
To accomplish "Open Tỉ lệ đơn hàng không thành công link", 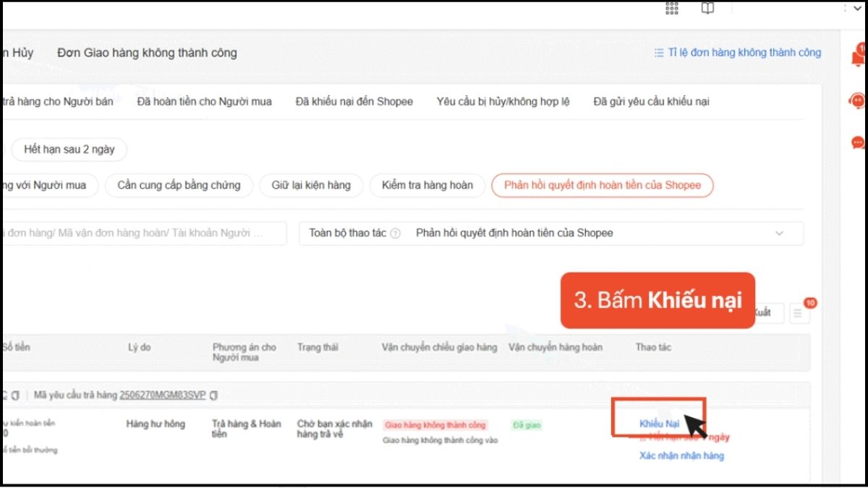I will (x=738, y=53).
